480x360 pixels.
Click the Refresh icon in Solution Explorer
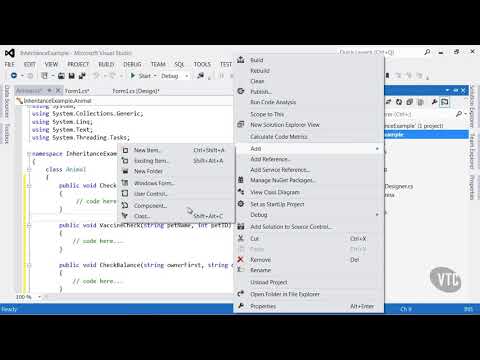pos(399,102)
